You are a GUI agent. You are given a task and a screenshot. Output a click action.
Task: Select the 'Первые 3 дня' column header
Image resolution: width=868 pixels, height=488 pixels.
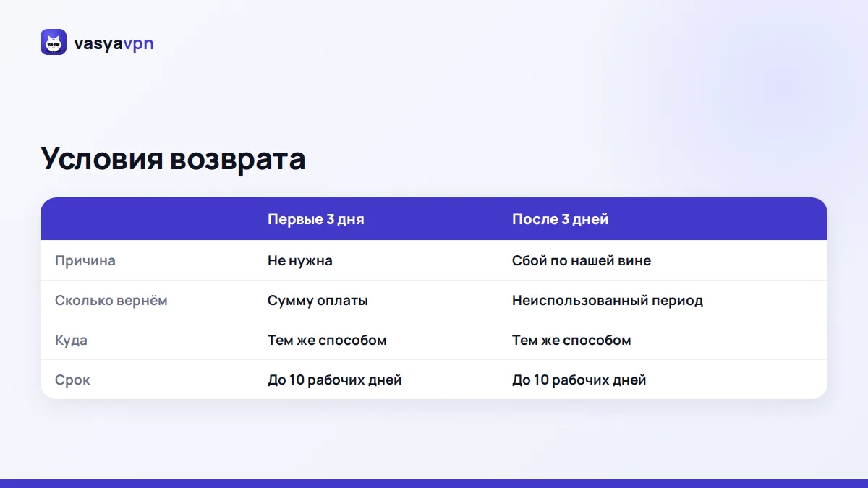click(316, 219)
